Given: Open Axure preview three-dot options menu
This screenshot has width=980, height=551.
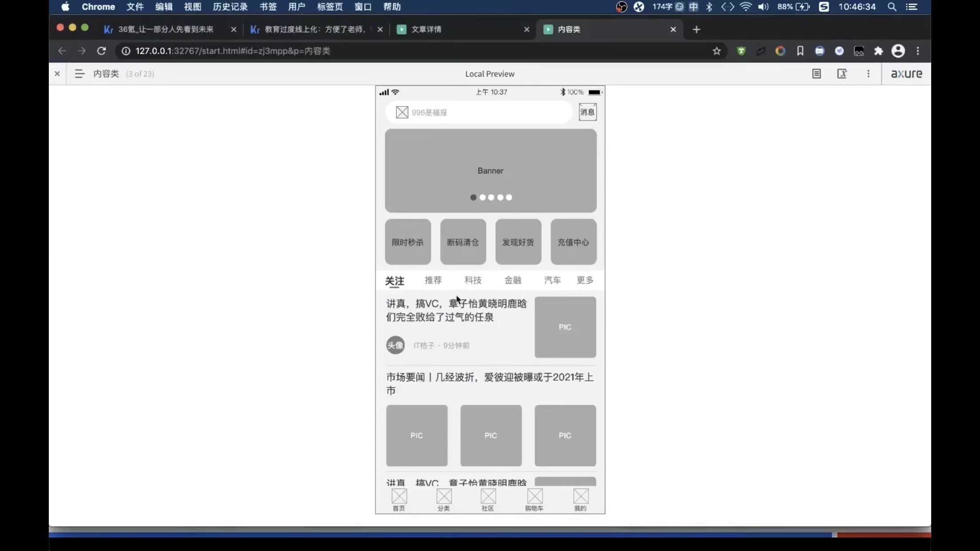Looking at the screenshot, I should point(868,74).
